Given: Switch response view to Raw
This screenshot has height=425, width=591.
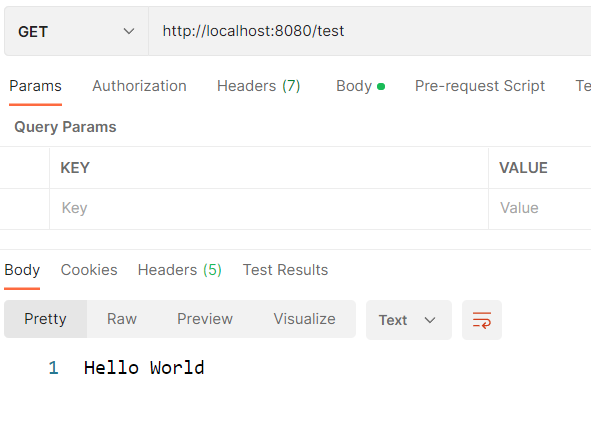Looking at the screenshot, I should click(x=122, y=319).
